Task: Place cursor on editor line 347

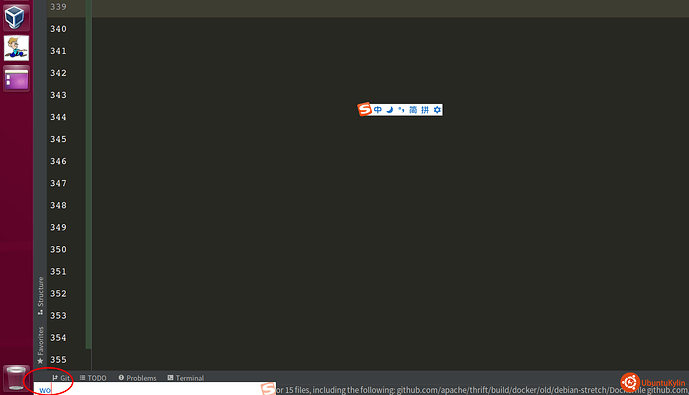Action: pos(387,183)
